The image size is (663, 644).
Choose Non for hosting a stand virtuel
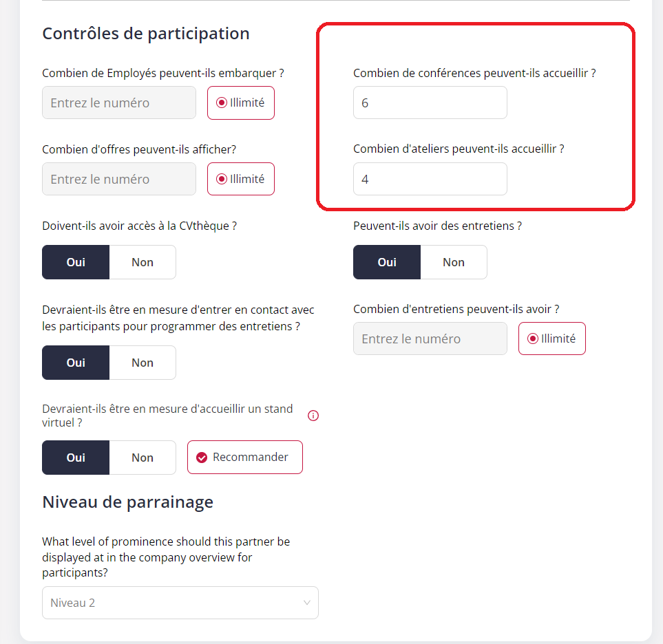click(143, 458)
